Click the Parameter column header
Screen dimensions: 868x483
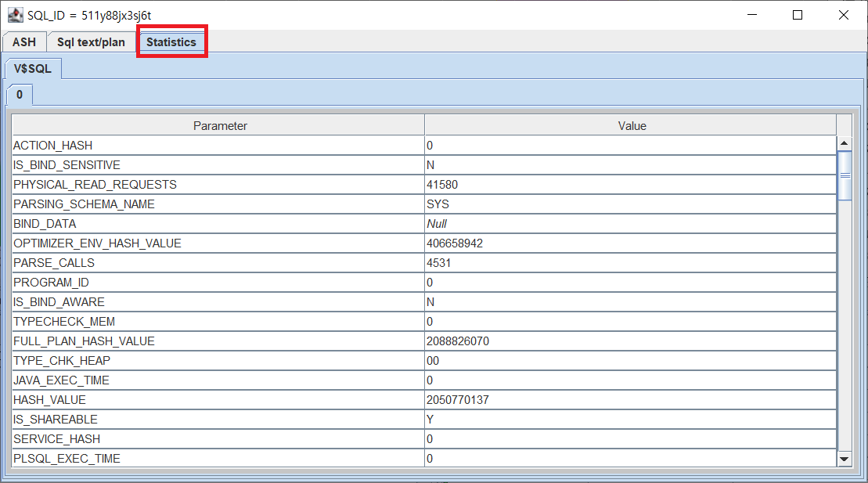click(x=219, y=126)
